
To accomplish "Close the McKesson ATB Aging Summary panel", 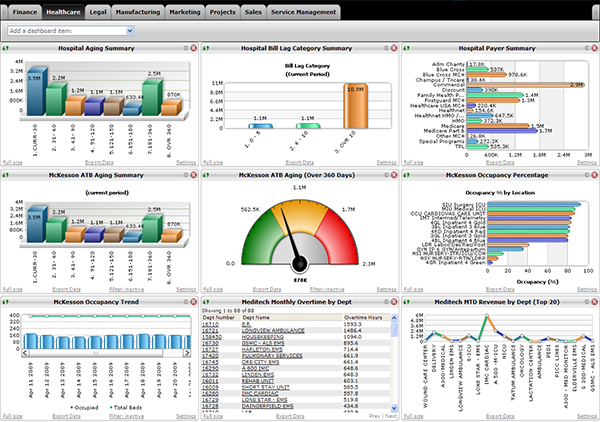I will 194,175.
